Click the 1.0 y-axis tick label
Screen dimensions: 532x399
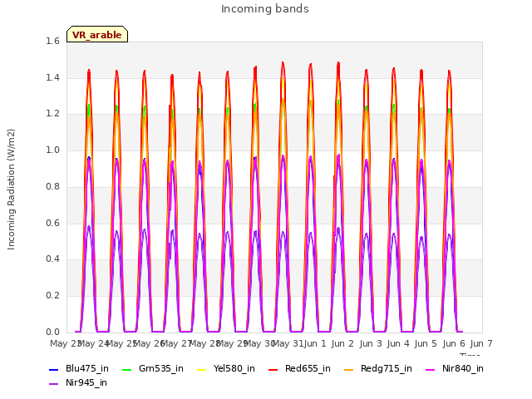coord(52,150)
